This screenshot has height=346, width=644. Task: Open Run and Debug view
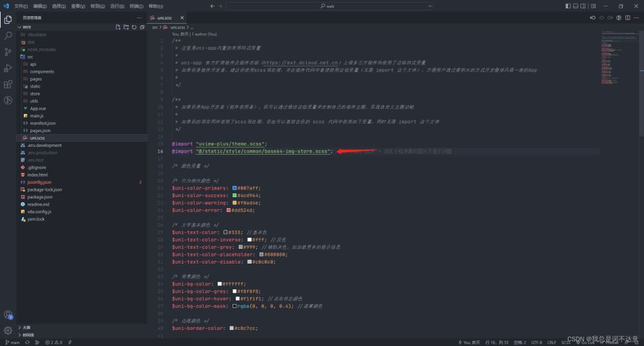8,68
